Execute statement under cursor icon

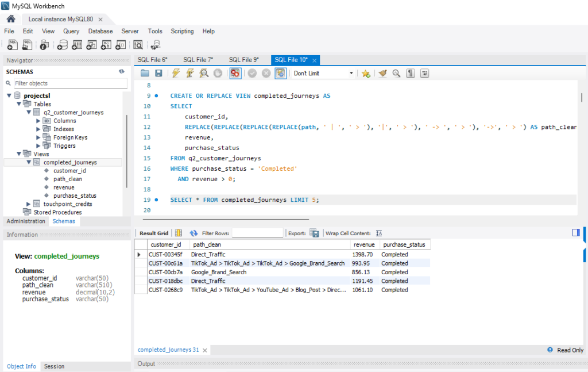pyautogui.click(x=189, y=73)
